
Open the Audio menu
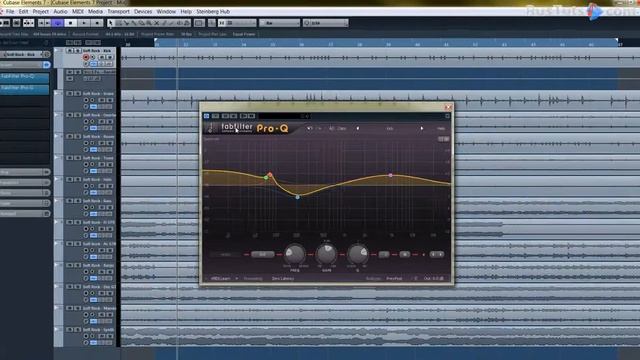coord(60,11)
